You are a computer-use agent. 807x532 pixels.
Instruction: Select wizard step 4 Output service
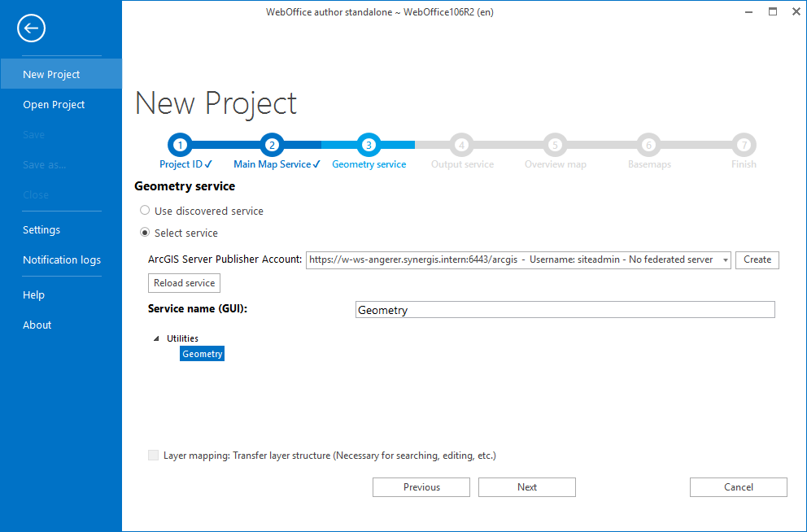click(x=461, y=144)
